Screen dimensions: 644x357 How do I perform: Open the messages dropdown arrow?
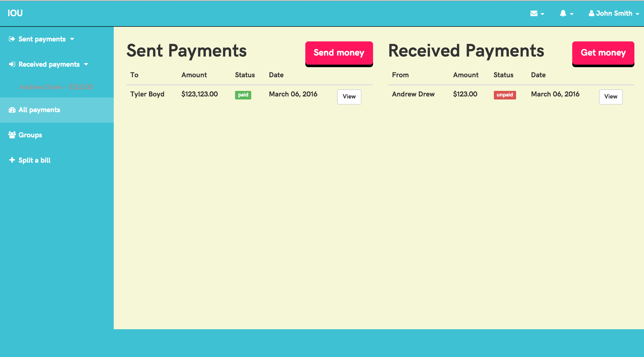[542, 14]
